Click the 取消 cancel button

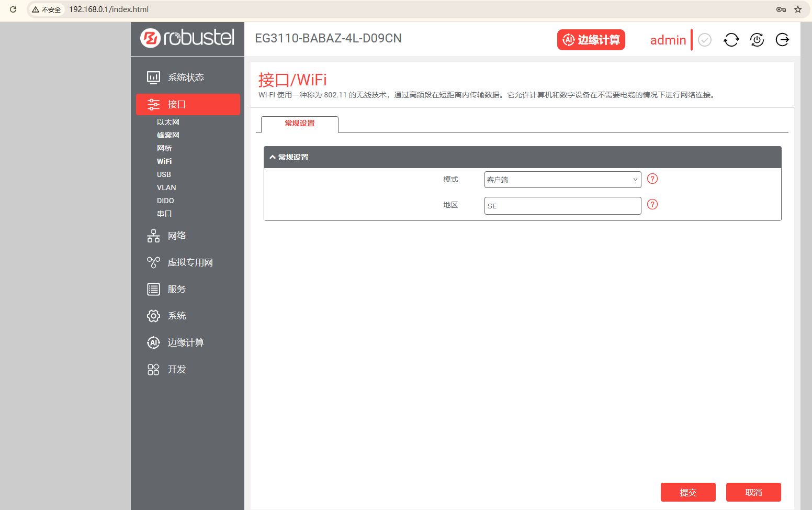click(x=753, y=492)
